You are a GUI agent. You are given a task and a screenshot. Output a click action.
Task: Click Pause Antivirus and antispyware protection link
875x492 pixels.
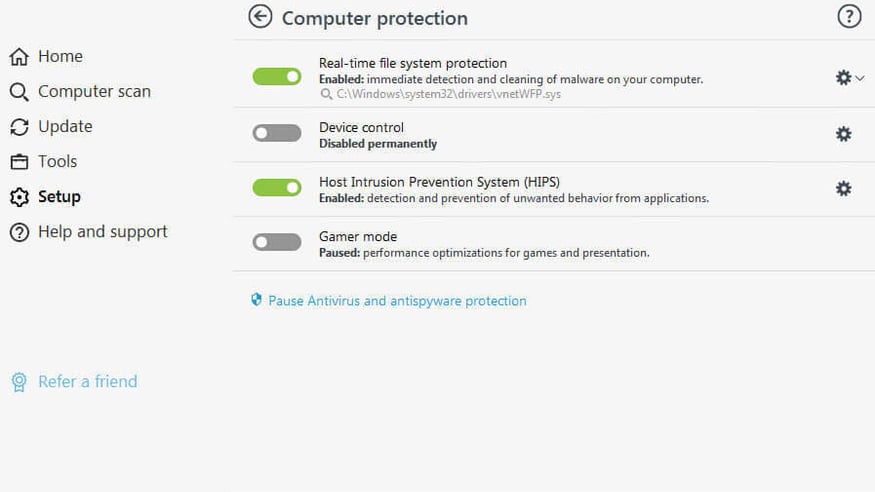[x=397, y=300]
